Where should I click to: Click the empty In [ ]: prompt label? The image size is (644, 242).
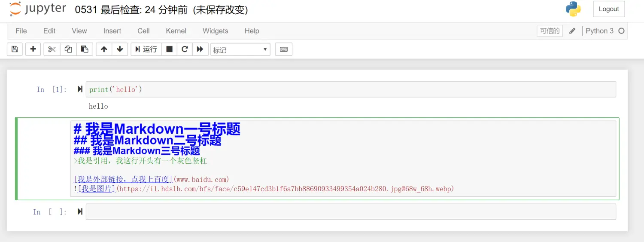pos(50,212)
